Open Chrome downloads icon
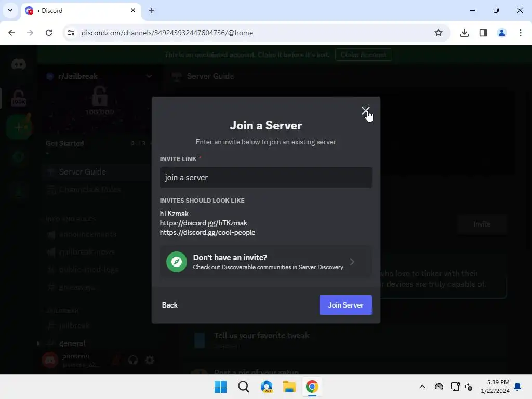This screenshot has width=532, height=399. coord(464,33)
